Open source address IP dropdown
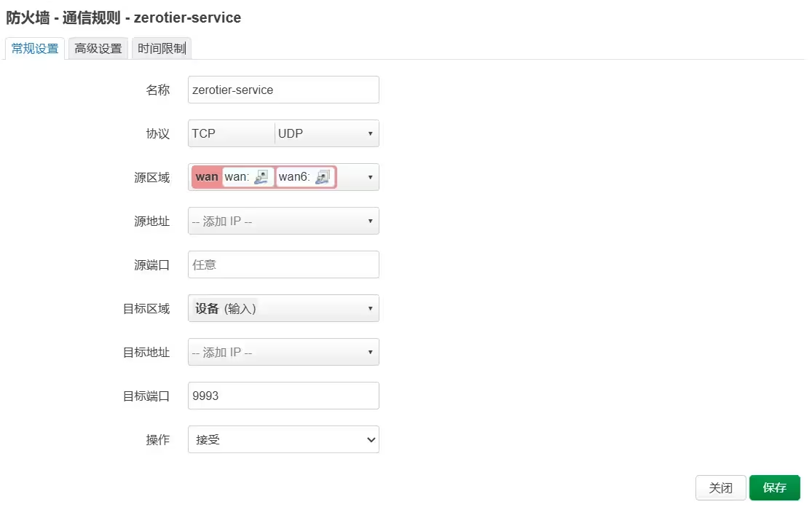812x510 pixels. click(x=370, y=221)
